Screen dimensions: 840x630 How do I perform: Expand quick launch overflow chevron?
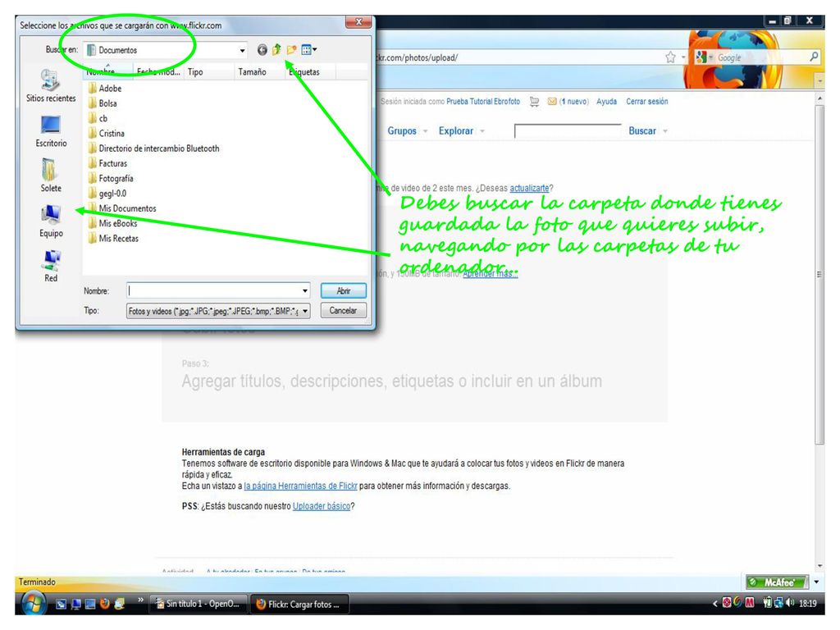140,600
